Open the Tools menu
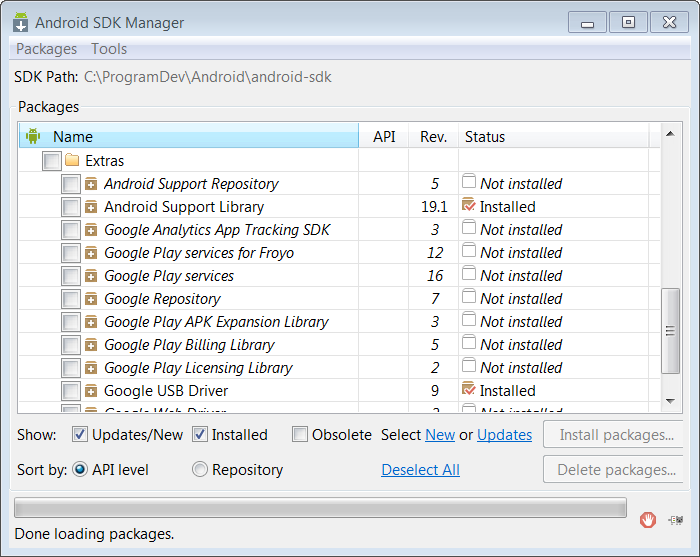700x557 pixels. (x=109, y=49)
